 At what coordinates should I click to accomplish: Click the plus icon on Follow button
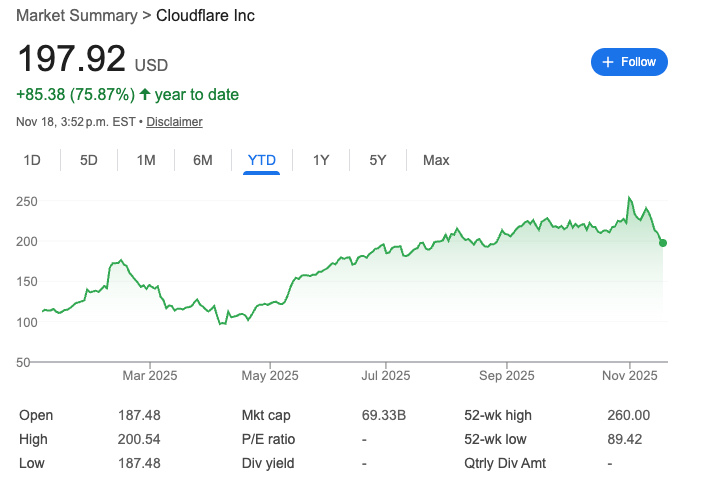[x=608, y=62]
